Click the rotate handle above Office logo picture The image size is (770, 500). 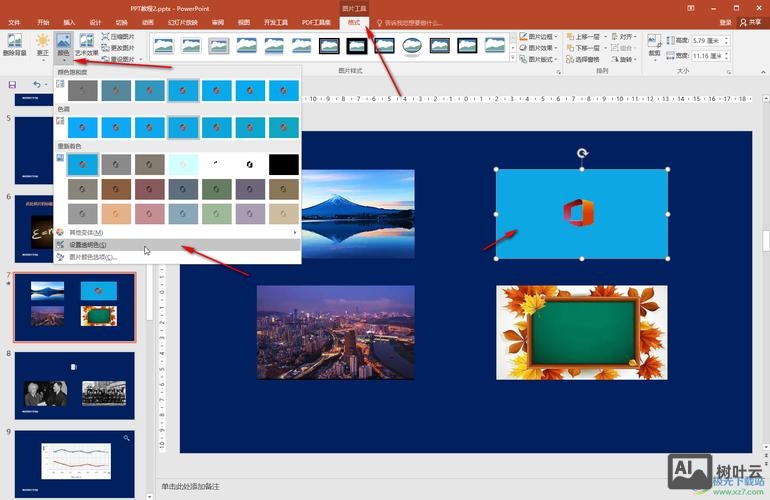(582, 153)
